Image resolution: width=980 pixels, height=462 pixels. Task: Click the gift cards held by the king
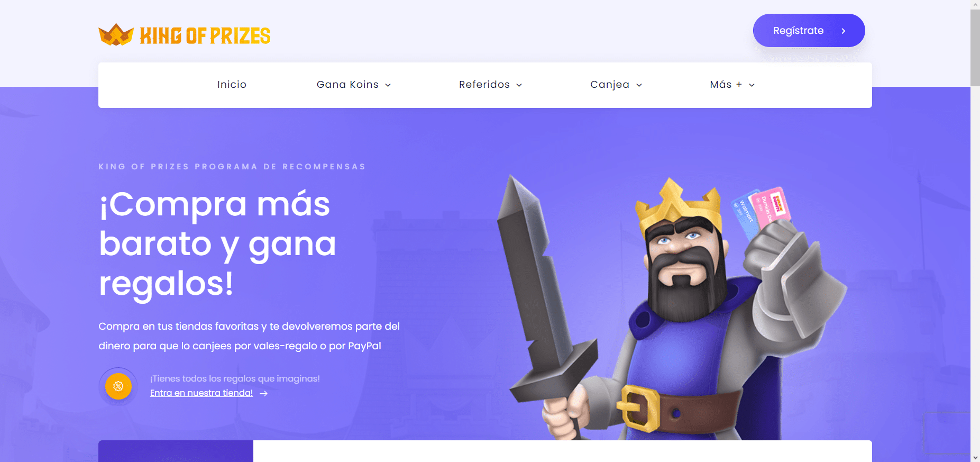point(762,211)
